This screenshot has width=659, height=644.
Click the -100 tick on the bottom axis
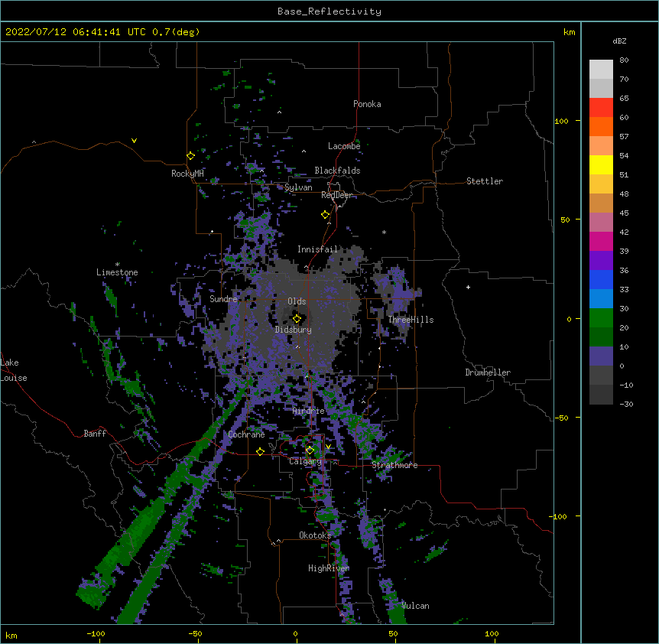point(96,634)
